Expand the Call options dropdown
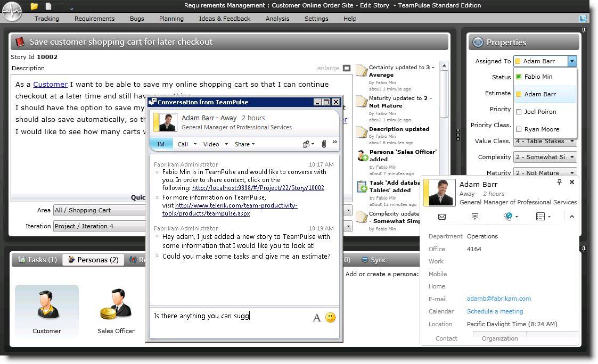This screenshot has height=364, width=598. point(195,144)
